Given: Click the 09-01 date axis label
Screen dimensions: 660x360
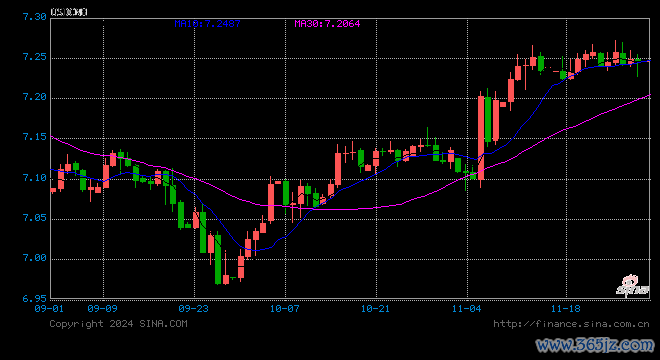Looking at the screenshot, I should [x=49, y=309].
